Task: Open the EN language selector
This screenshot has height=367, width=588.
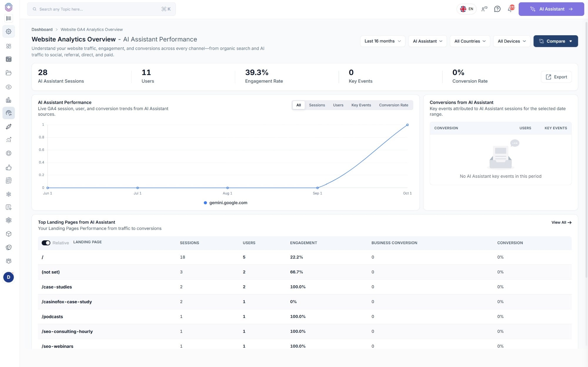Action: pos(467,9)
